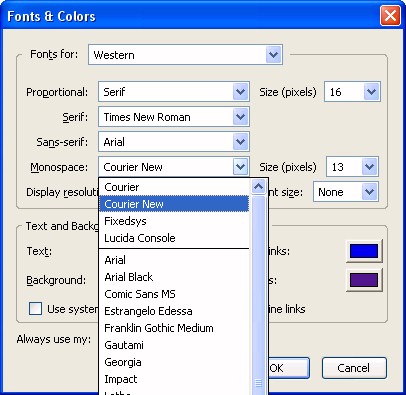Screen dimensions: 406x395
Task: Expand the Proportional Serif dropdown
Action: tap(240, 92)
